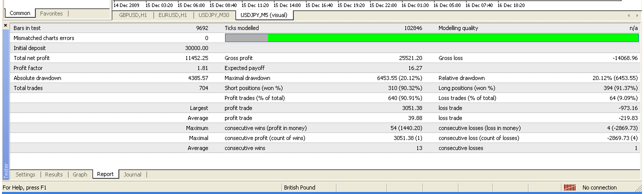Select Initial deposit value 30000.00

click(196, 48)
